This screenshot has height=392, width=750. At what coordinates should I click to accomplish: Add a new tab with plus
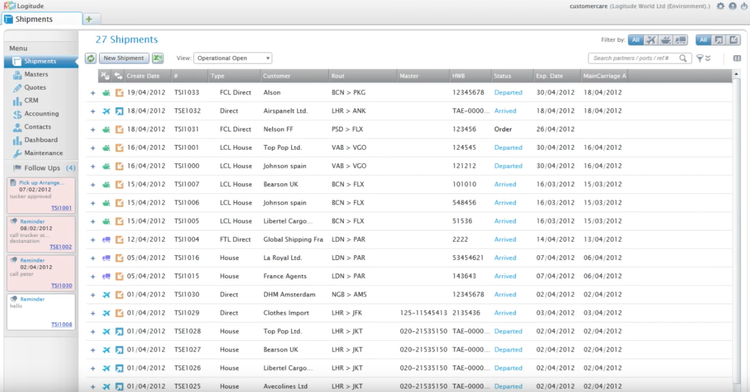(89, 19)
